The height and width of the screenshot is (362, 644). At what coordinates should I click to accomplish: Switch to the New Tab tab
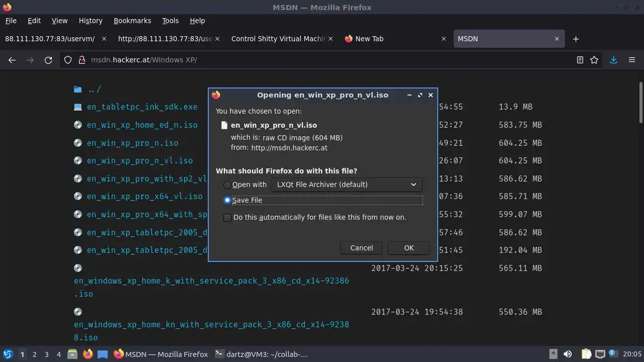coord(396,39)
